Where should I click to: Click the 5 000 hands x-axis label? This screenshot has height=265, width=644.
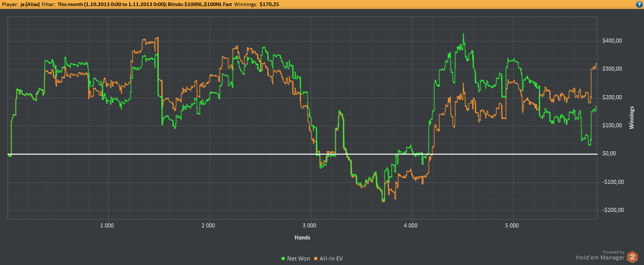tap(512, 226)
